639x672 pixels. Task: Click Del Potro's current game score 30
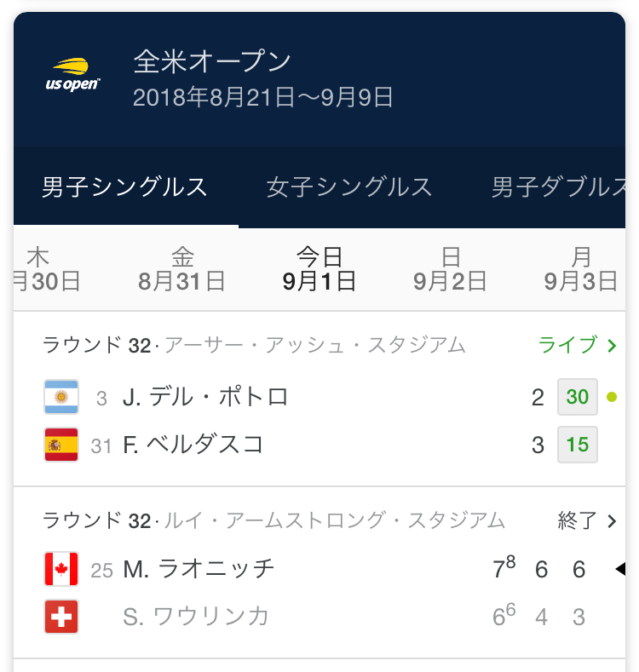578,397
